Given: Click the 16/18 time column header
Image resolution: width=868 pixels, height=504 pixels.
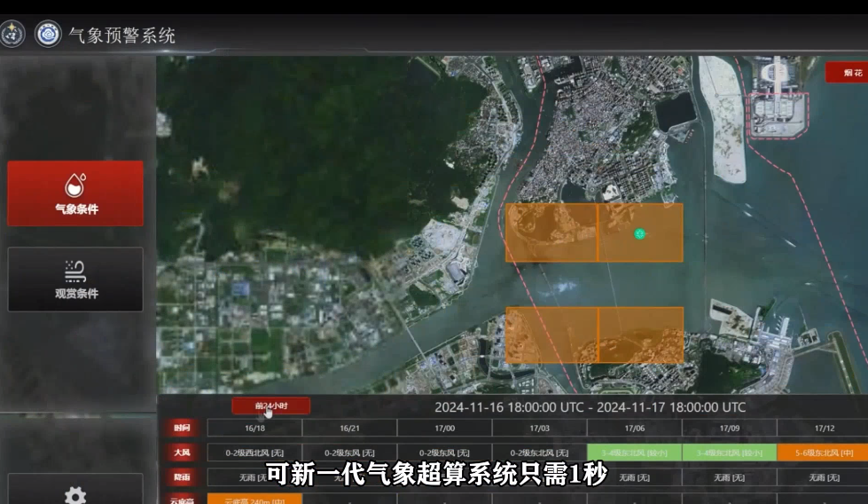Looking at the screenshot, I should click(x=254, y=428).
